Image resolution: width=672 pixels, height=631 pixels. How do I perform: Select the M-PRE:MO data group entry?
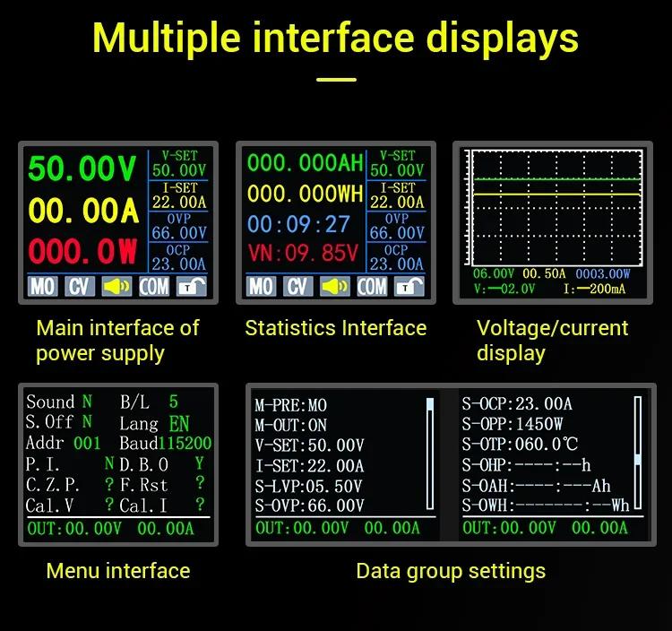coord(292,406)
